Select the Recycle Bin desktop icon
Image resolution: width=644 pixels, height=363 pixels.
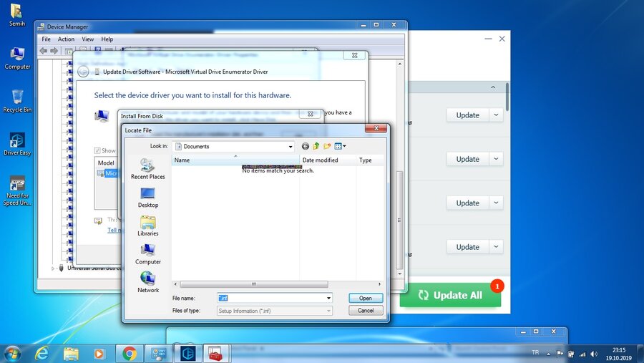(17, 101)
